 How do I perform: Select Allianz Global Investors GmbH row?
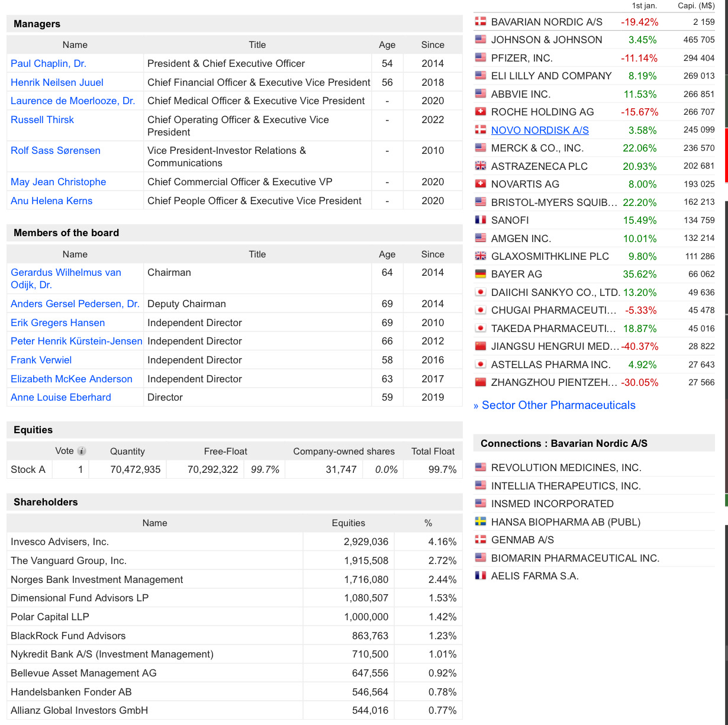pos(234,710)
